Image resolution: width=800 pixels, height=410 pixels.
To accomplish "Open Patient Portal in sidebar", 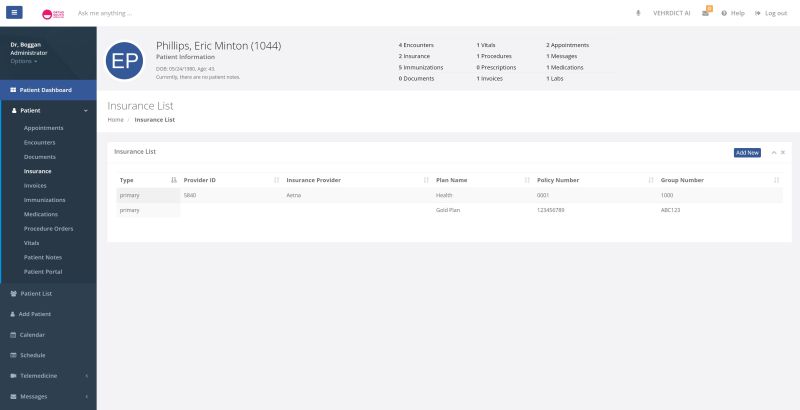I will [x=43, y=272].
